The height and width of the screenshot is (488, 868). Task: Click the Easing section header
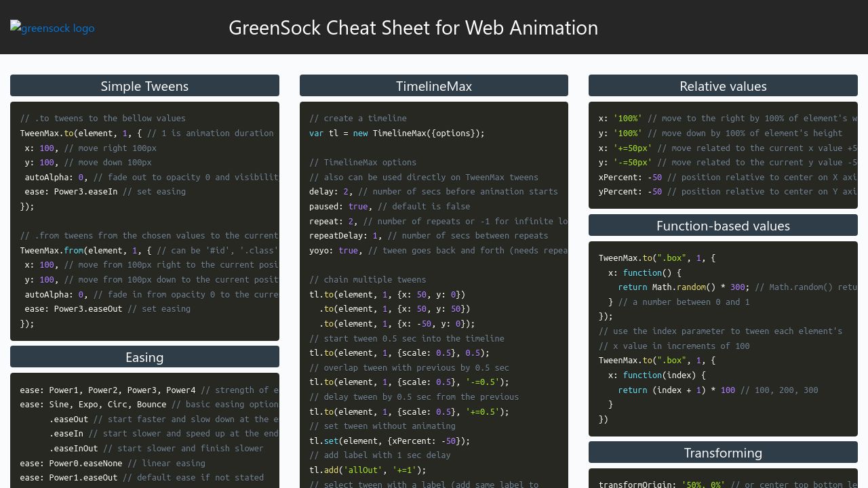[144, 357]
